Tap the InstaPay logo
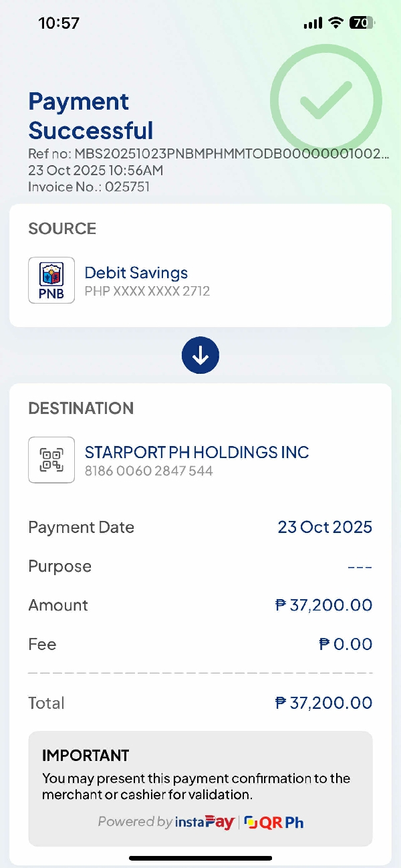Viewport: 401px width, 868px height. point(205,822)
